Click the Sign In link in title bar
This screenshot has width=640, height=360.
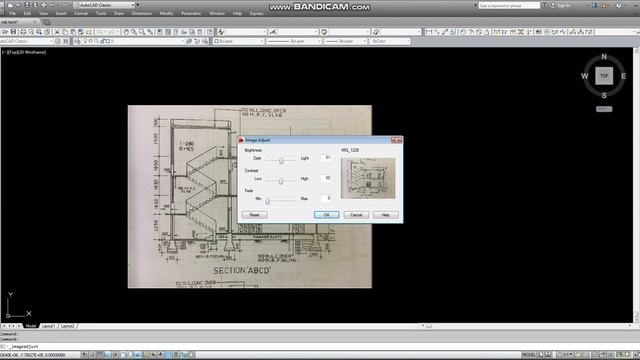[x=564, y=5]
